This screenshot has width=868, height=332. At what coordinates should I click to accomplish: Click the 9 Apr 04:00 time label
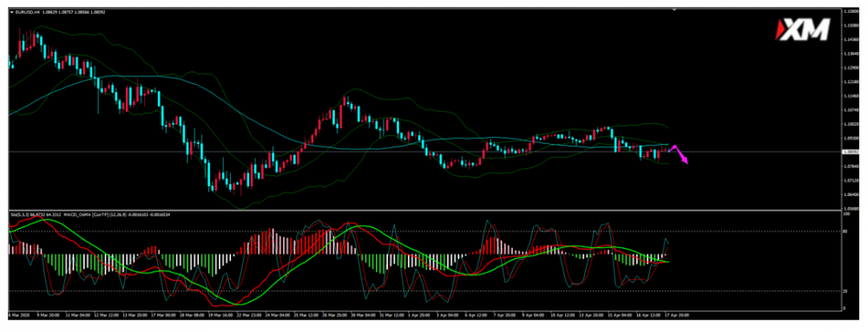[x=532, y=315]
